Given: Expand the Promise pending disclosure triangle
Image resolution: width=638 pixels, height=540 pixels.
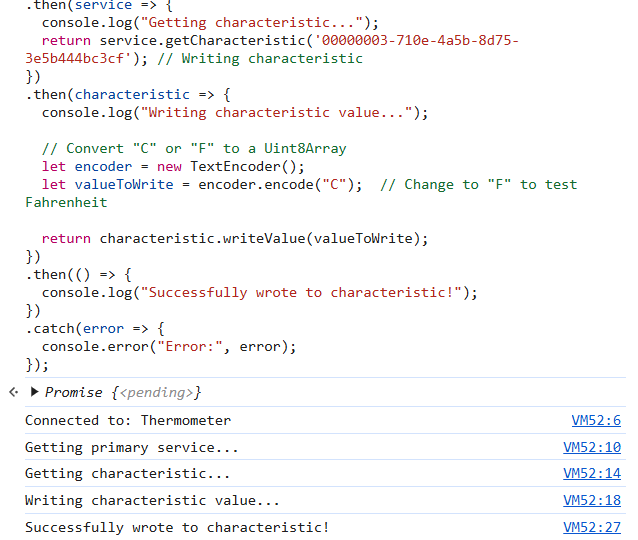Looking at the screenshot, I should pos(35,392).
